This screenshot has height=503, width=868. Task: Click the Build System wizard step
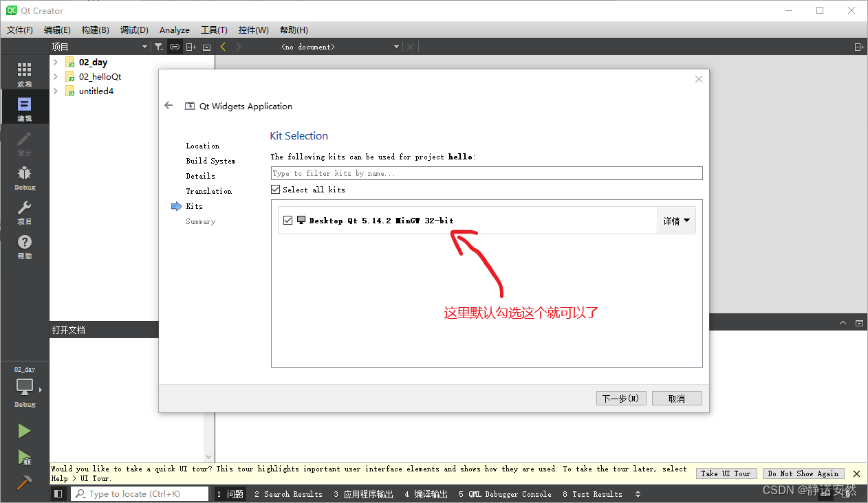[210, 161]
